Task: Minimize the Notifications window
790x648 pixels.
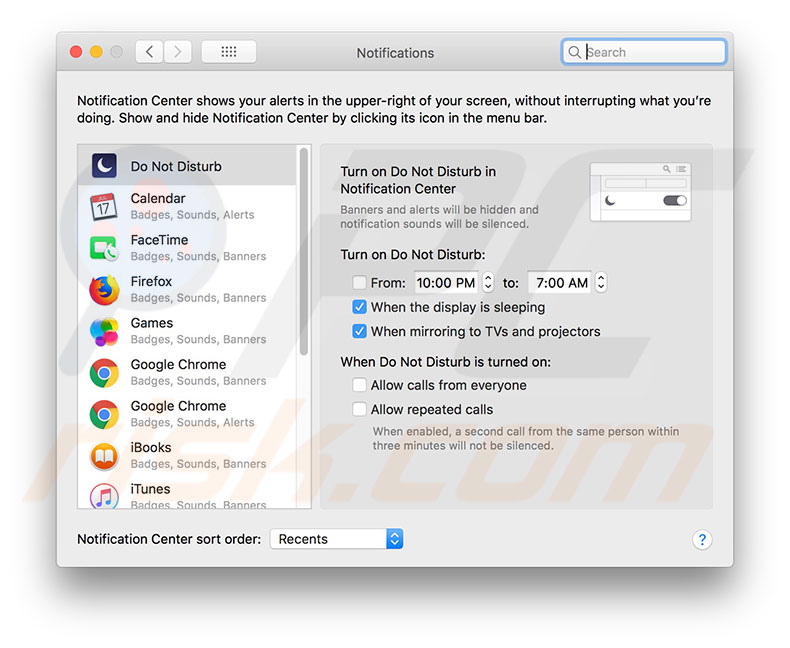Action: (x=96, y=52)
